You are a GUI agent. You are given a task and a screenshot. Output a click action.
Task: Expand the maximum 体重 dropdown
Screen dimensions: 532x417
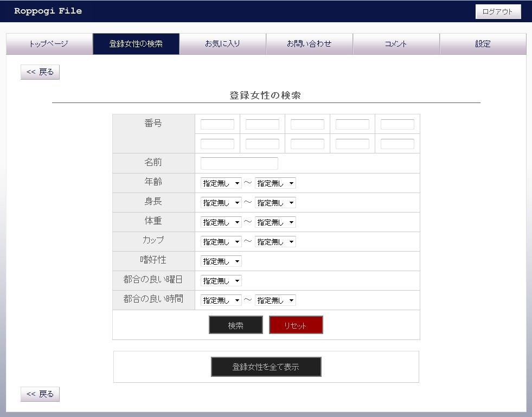(x=275, y=222)
